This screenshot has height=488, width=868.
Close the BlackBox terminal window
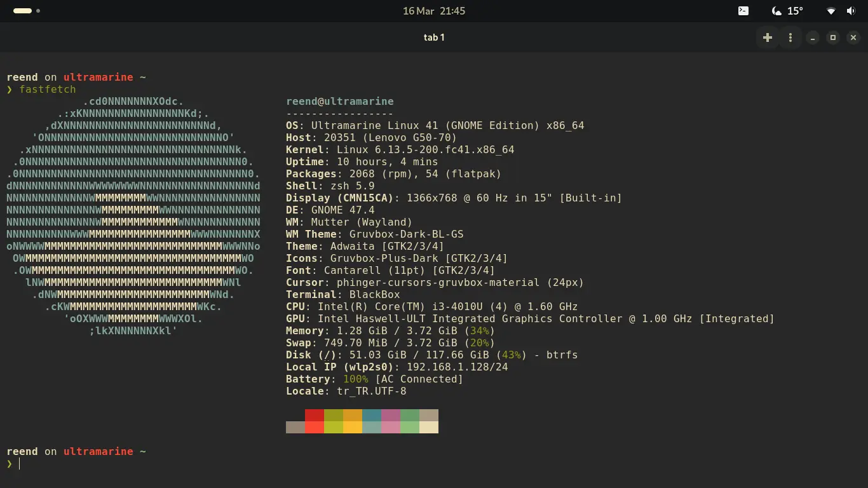tap(853, 37)
